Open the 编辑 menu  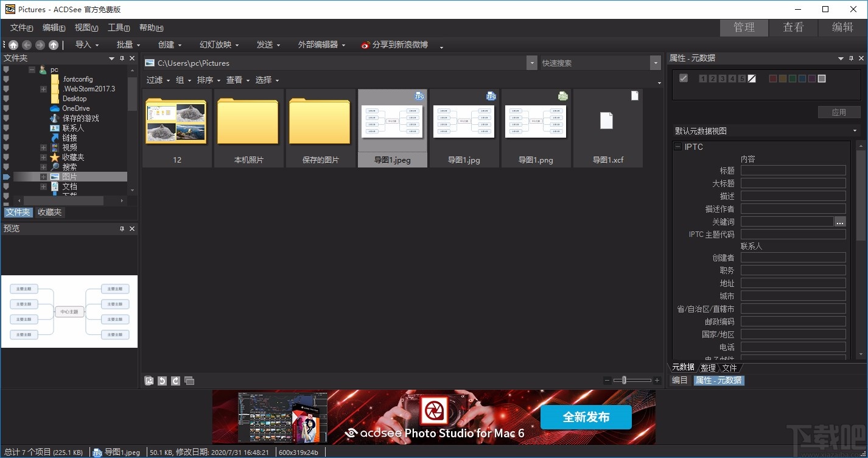(x=54, y=28)
